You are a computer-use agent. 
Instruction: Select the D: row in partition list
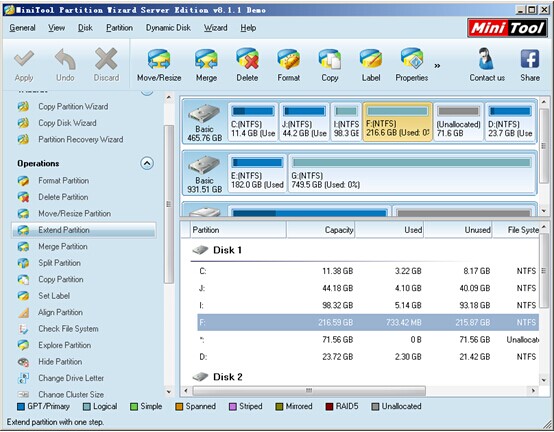(x=368, y=357)
